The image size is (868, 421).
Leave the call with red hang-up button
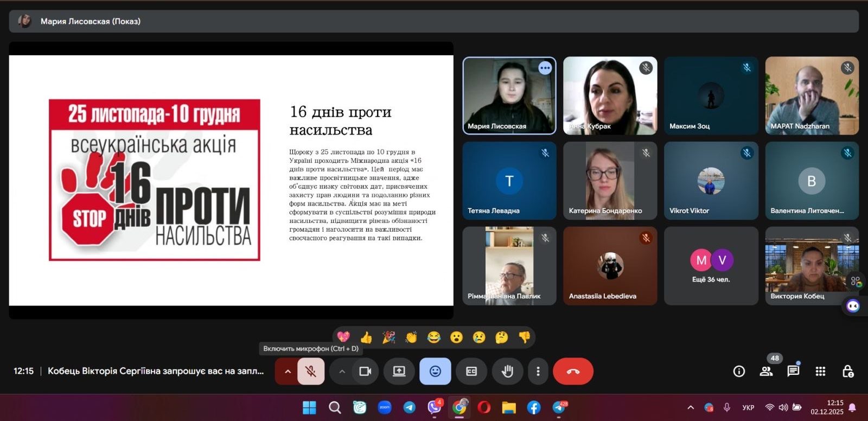tap(573, 372)
